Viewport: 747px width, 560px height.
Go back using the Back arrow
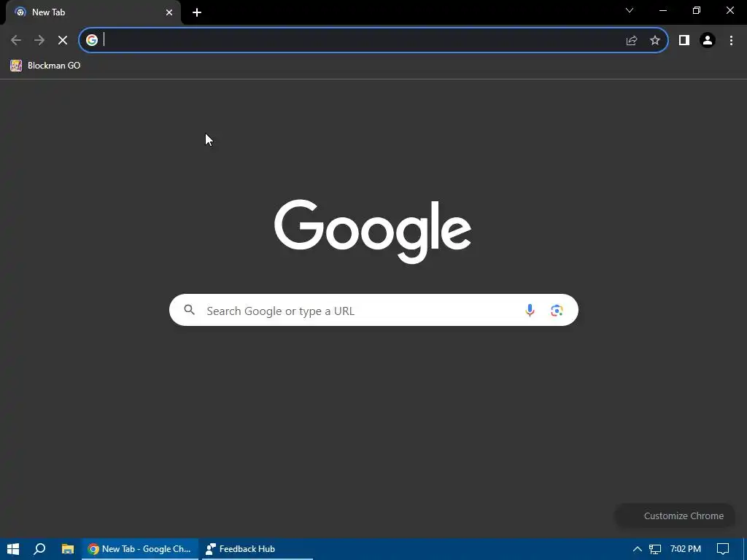click(x=16, y=41)
